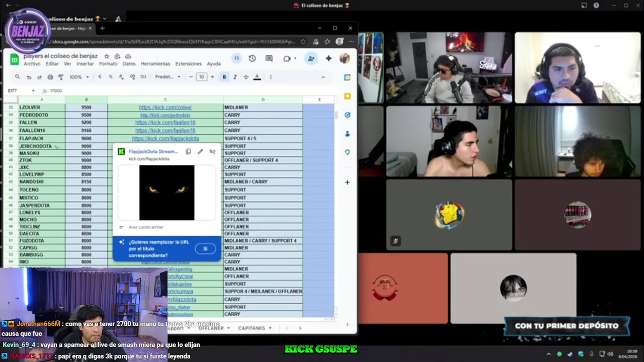Viewport: 644px width, 362px height.
Task: Click the search magnifier in Sheets toolbar
Action: (x=17, y=77)
